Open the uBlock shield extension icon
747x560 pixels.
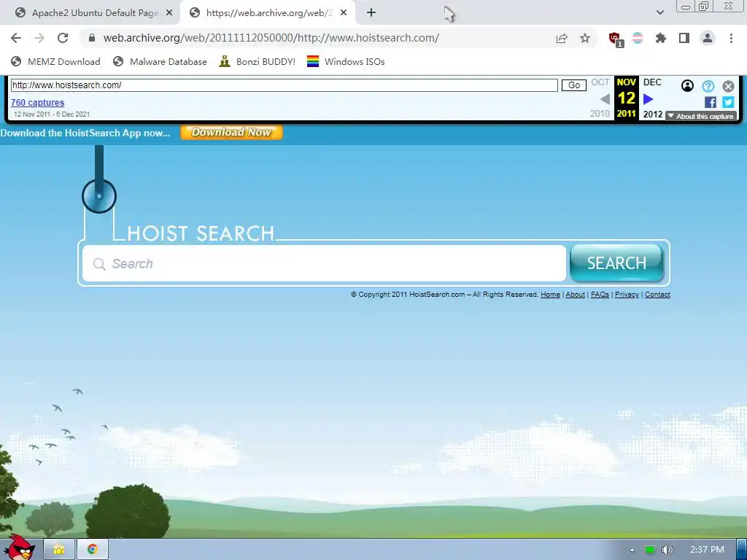(615, 39)
